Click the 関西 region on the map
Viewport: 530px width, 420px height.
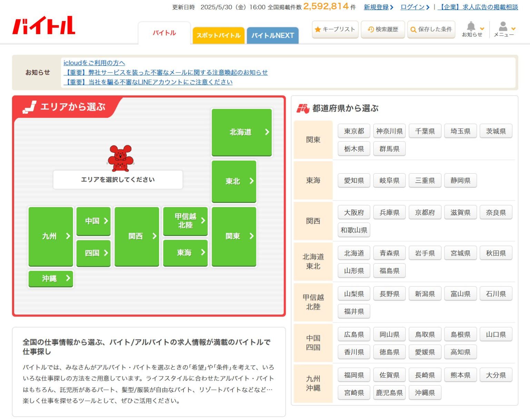click(137, 236)
